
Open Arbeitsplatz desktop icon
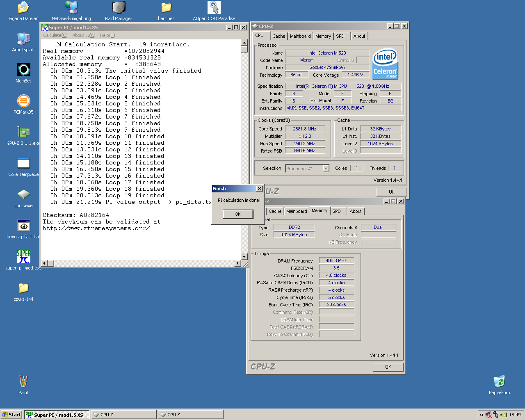coord(23,42)
